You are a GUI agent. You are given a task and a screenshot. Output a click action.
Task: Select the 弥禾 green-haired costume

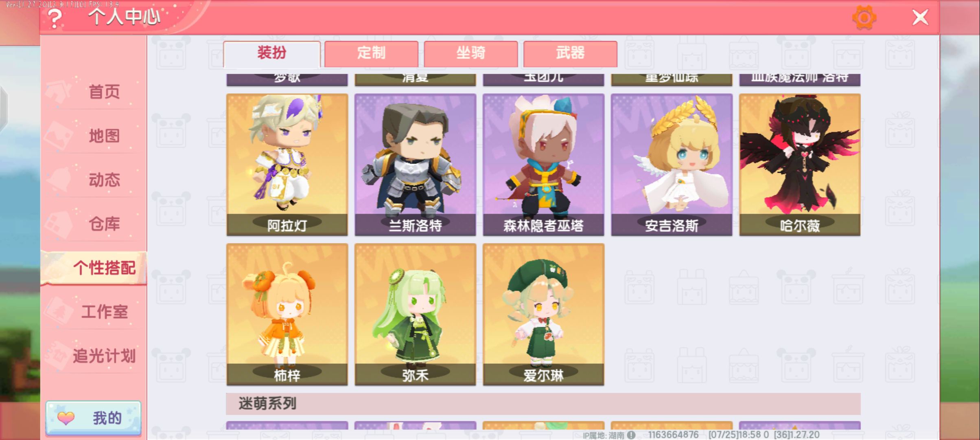click(415, 315)
